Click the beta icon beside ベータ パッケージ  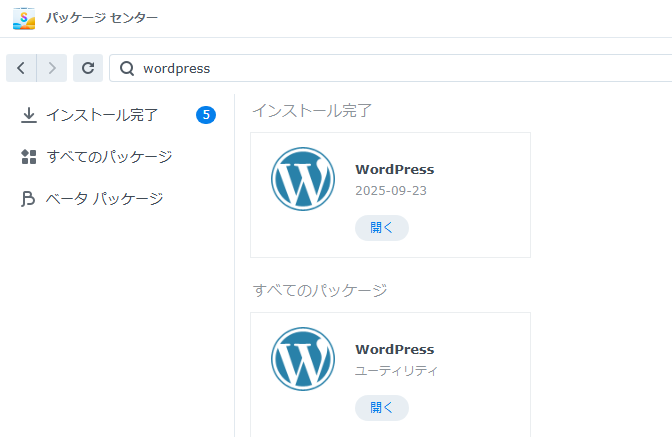[x=28, y=199]
